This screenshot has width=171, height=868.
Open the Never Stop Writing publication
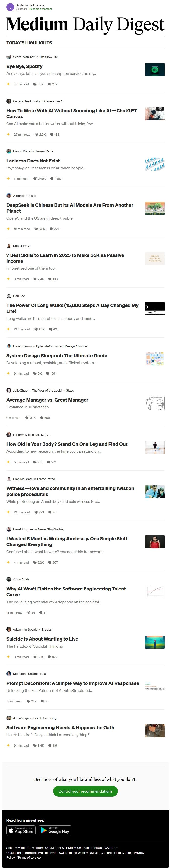(51, 529)
